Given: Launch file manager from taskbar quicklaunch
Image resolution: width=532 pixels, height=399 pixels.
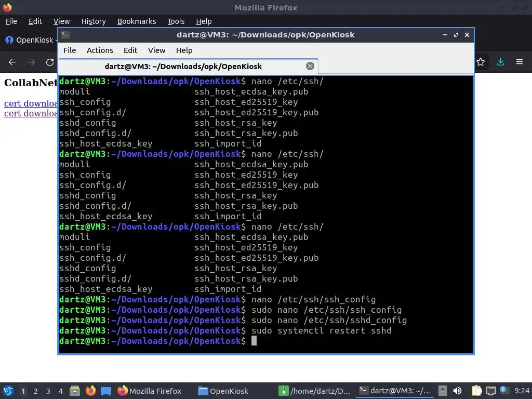Looking at the screenshot, I should 75,391.
